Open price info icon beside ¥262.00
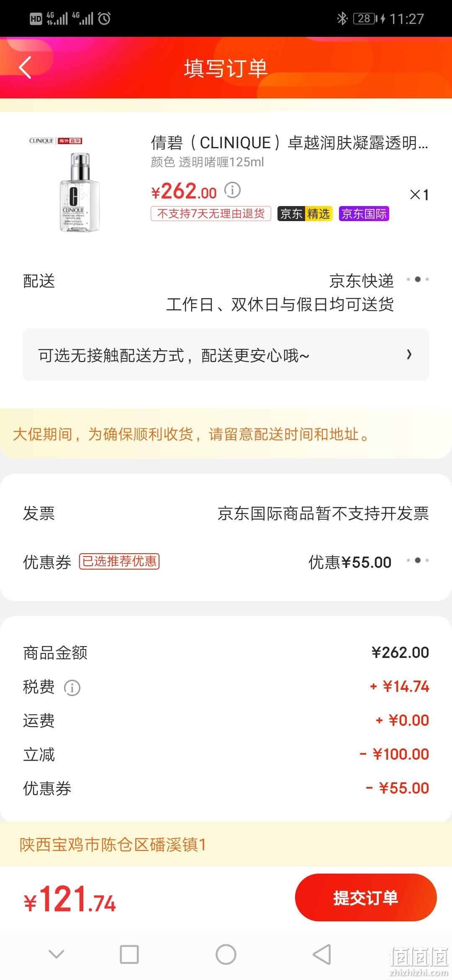 tap(232, 190)
